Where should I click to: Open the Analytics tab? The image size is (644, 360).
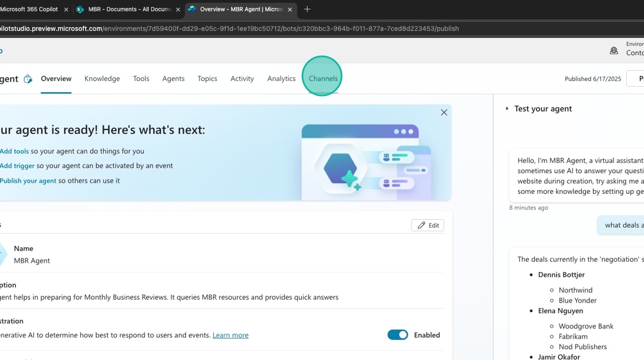[281, 78]
